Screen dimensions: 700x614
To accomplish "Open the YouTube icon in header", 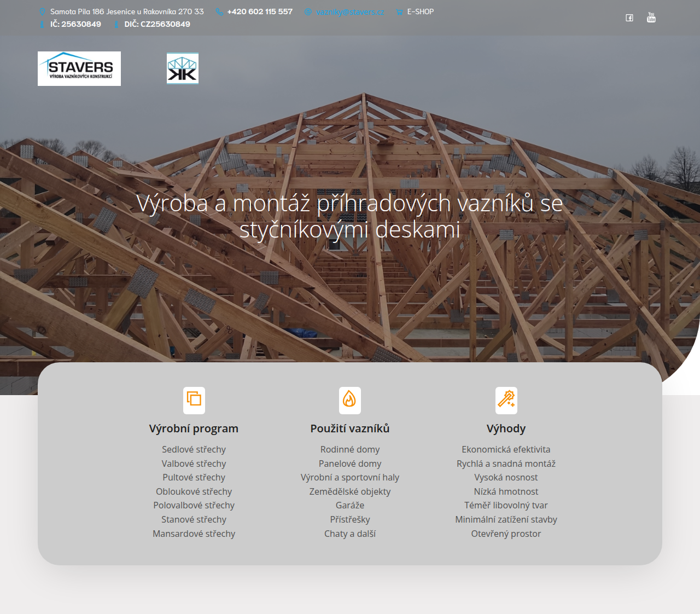I will (651, 18).
